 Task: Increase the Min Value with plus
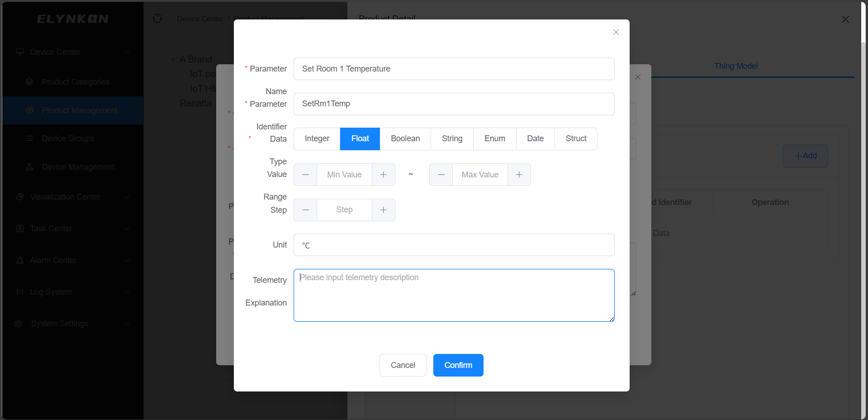[x=383, y=175]
